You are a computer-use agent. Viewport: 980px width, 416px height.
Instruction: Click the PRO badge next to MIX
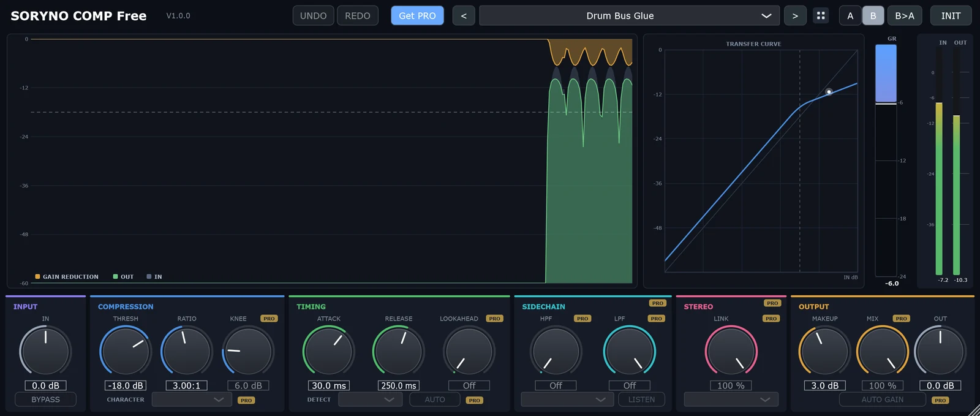(901, 319)
